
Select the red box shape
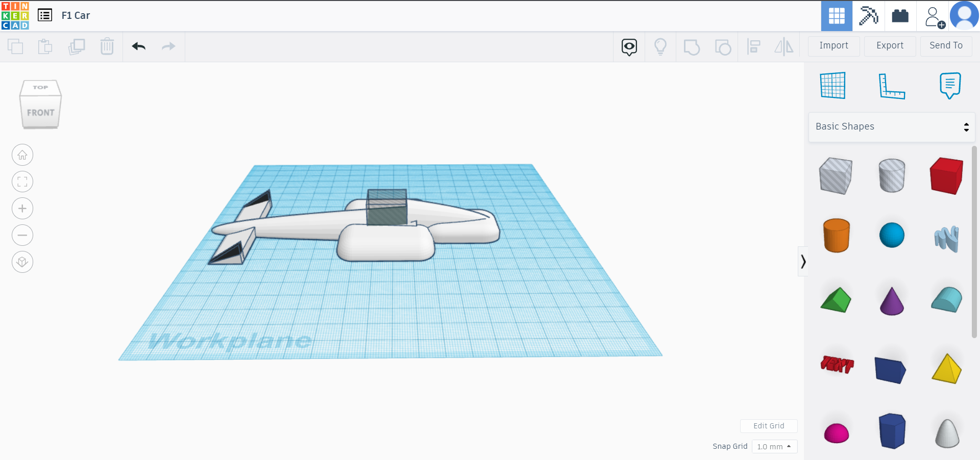pos(946,175)
